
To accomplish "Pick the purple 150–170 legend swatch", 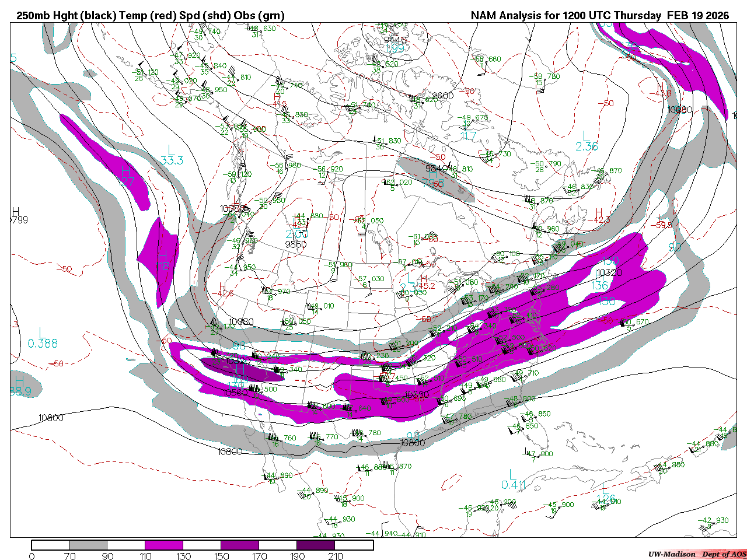I will [x=240, y=545].
